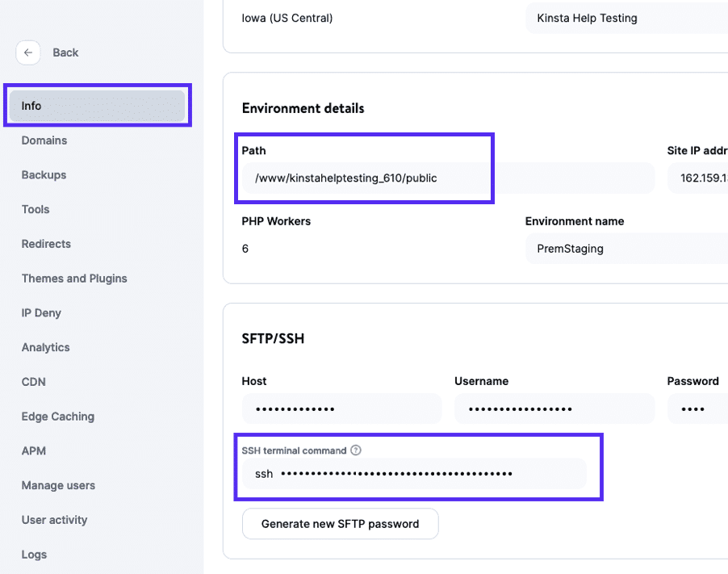Open the Analytics section
728x574 pixels.
point(45,347)
